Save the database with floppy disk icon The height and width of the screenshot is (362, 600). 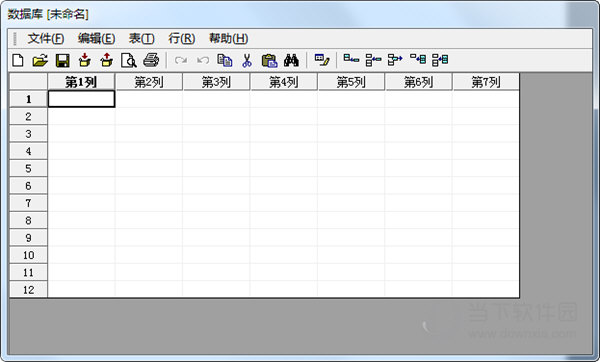62,60
